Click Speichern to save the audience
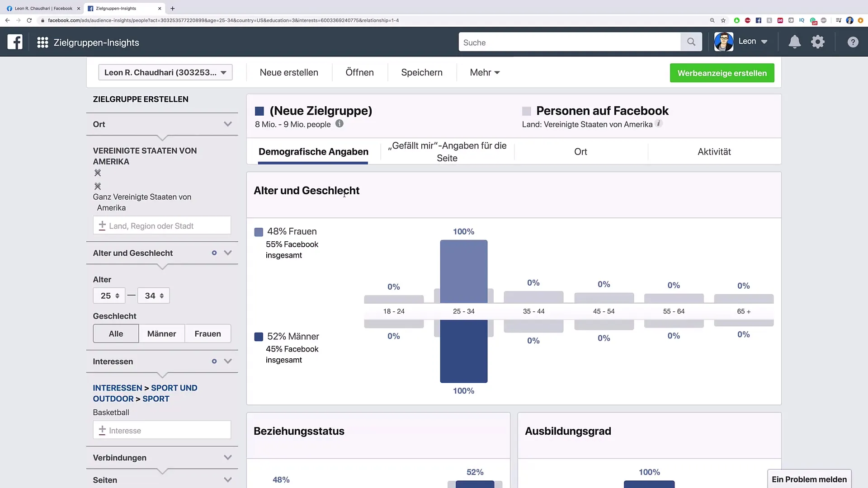 (x=422, y=72)
